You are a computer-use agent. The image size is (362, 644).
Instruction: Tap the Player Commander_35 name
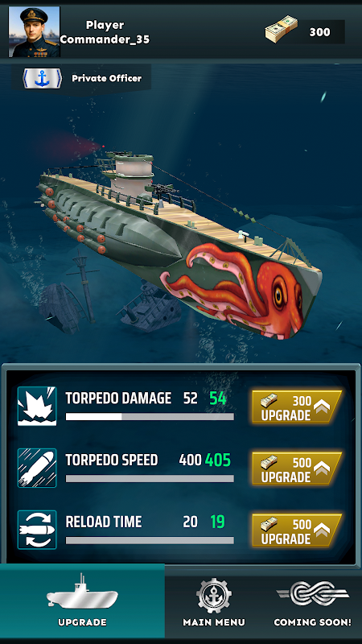click(x=105, y=32)
